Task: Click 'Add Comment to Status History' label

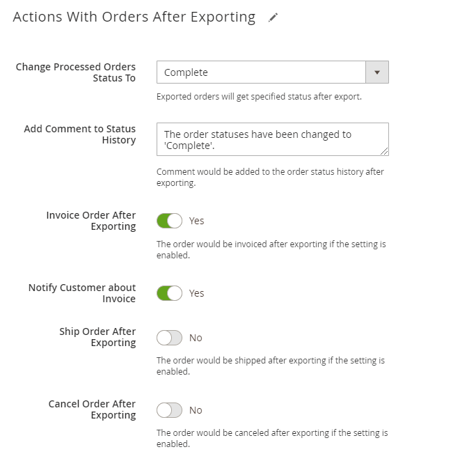Action: tap(80, 134)
